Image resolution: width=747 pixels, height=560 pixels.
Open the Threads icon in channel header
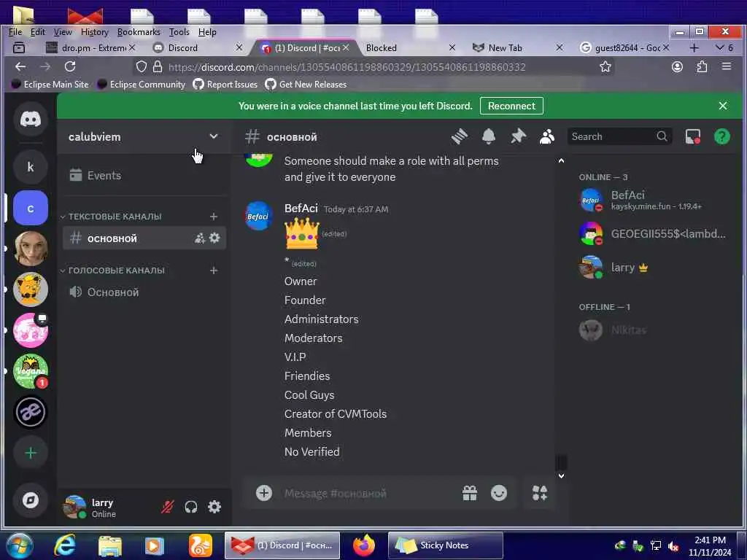click(460, 136)
